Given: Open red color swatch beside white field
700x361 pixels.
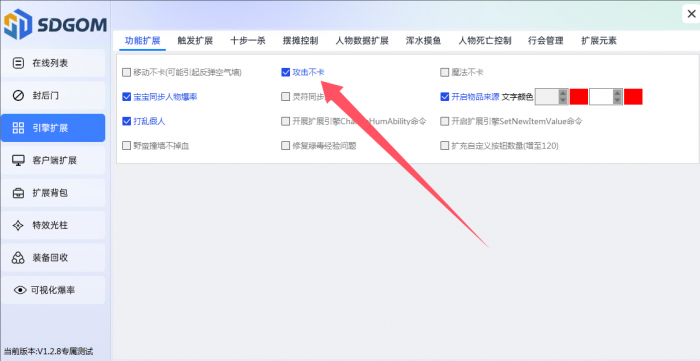Looking at the screenshot, I should (x=633, y=97).
